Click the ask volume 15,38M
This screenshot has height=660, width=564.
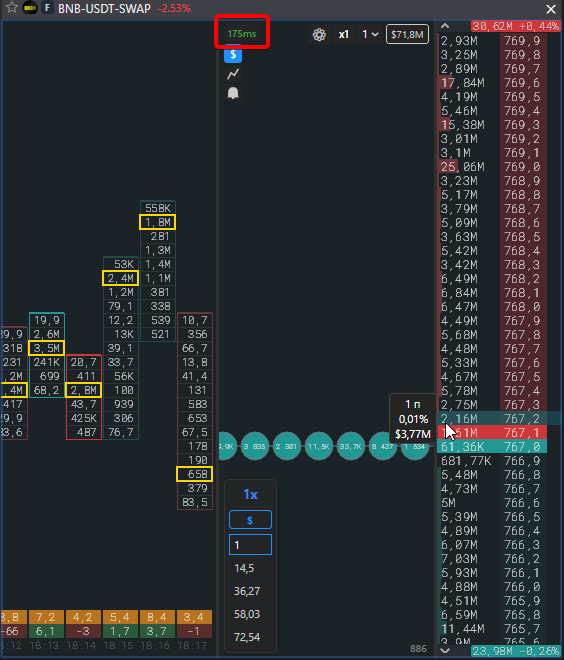463,125
